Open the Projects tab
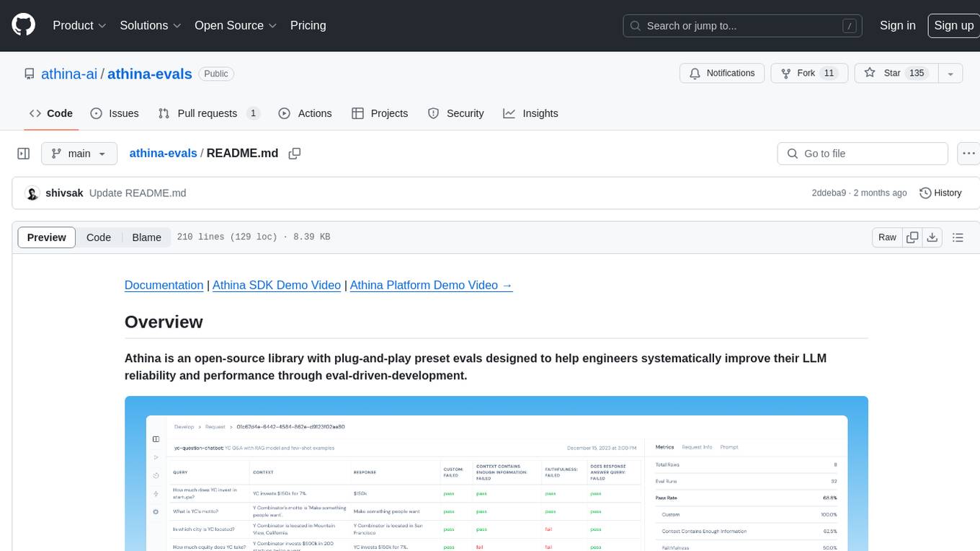The image size is (980, 551). tap(380, 113)
